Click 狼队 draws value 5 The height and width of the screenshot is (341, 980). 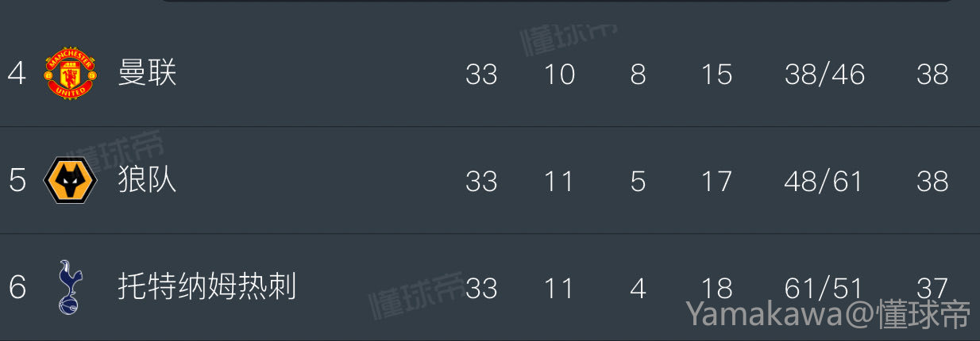point(638,181)
